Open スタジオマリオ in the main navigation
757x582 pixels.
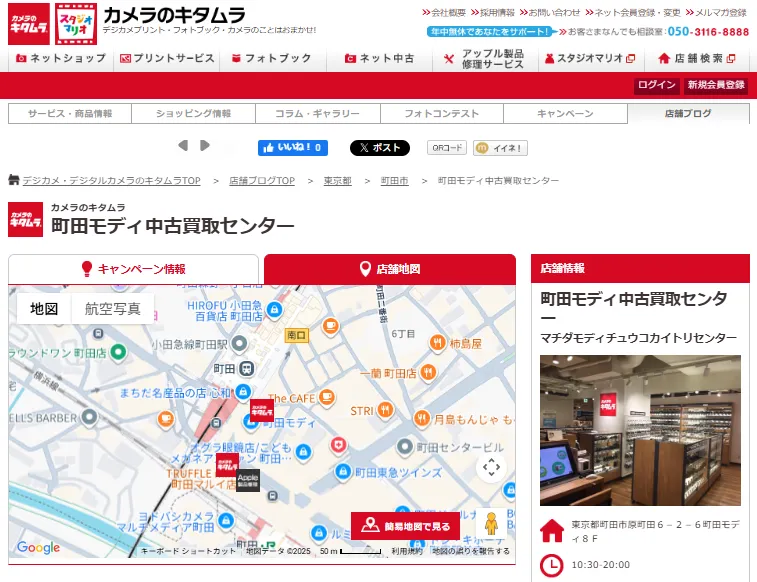(590, 58)
